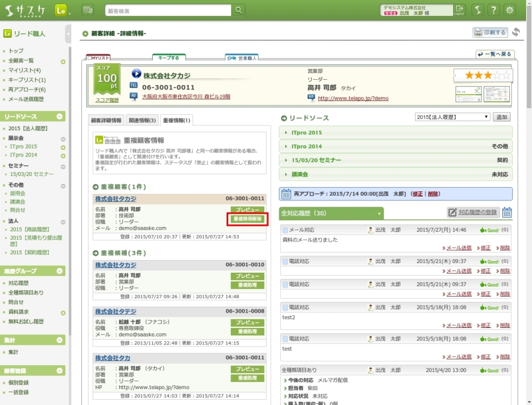Click Good! thumbs-up on メール対応 entry
This screenshot has height=405, width=532.
click(489, 230)
